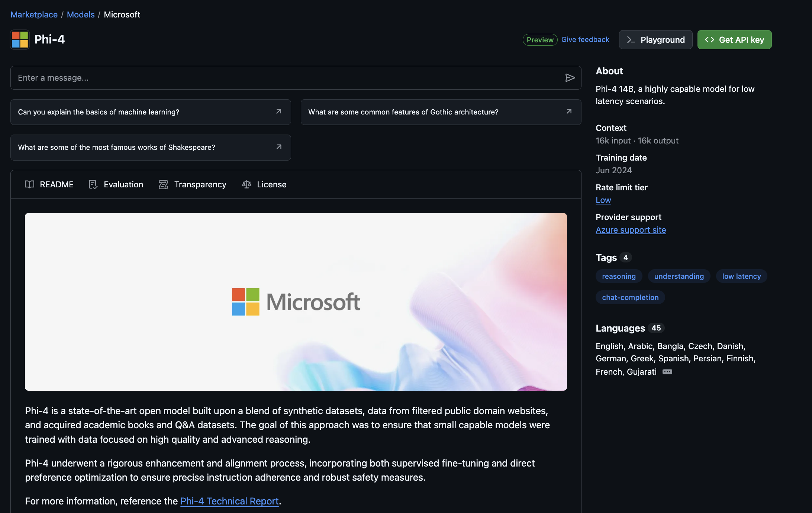Open the Phi-4 Technical Report link
Screen dimensions: 812x513
coord(229,501)
